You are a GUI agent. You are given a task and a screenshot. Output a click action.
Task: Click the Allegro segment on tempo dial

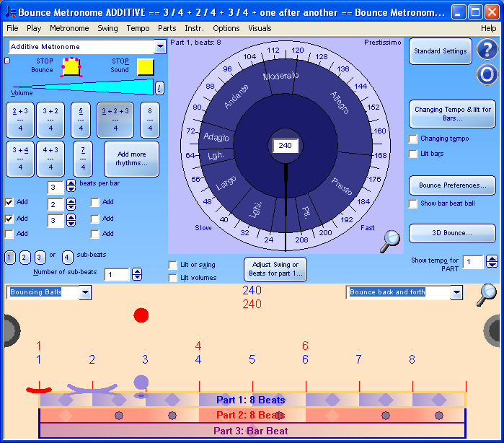(340, 102)
